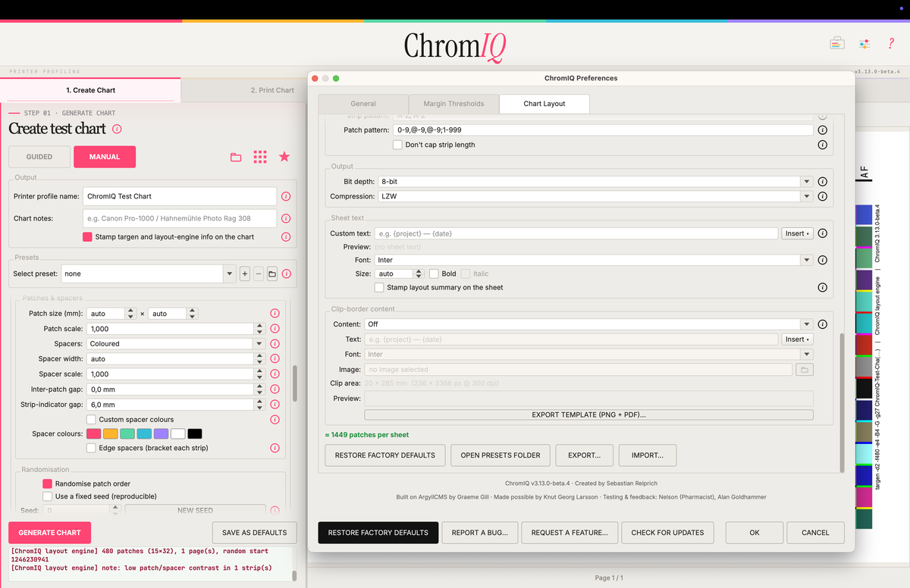Viewport: 910px width, 588px height.
Task: Click EXPORT TEMPLATE (PNG + PDF) button
Action: pos(589,415)
